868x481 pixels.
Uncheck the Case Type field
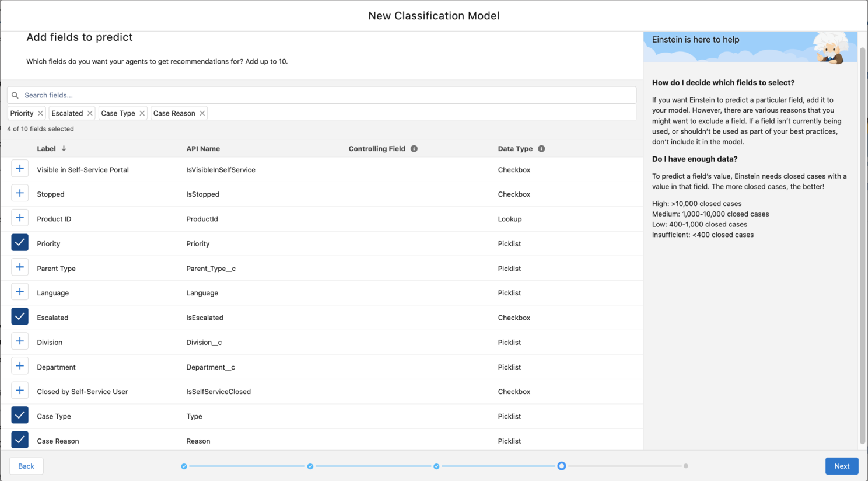[20, 416]
